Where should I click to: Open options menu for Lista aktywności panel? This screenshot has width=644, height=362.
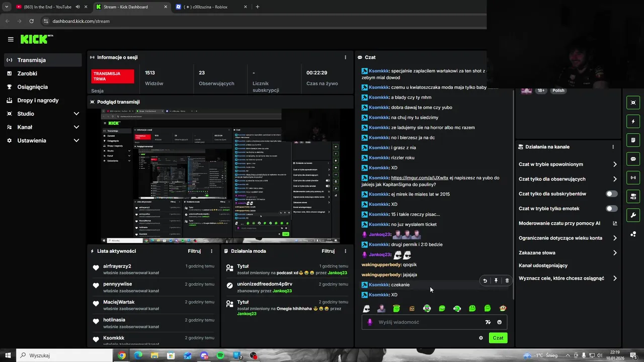[x=211, y=251]
